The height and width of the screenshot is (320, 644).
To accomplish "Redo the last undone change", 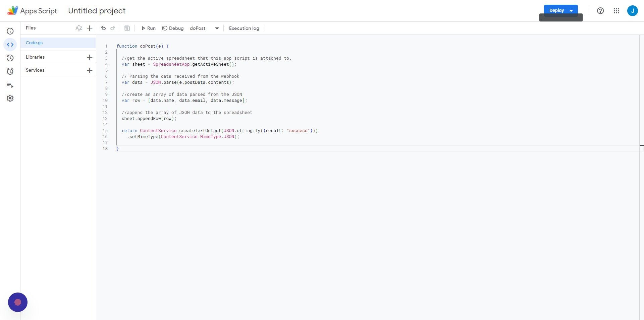I will point(113,28).
